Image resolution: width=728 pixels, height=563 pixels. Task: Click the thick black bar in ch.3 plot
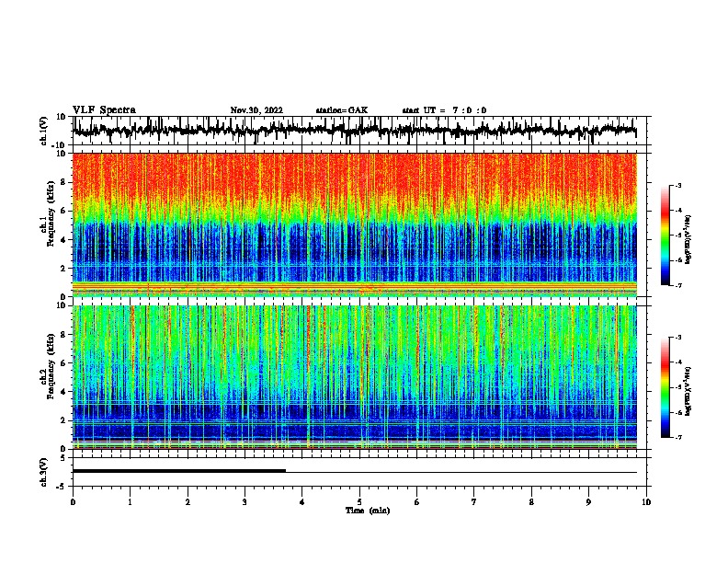pyautogui.click(x=179, y=471)
